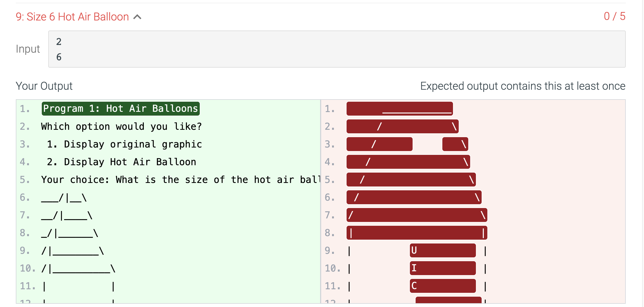Click '2. Display Hot Air Balloon' output line
Screen dimensions: 644x307
(x=121, y=162)
